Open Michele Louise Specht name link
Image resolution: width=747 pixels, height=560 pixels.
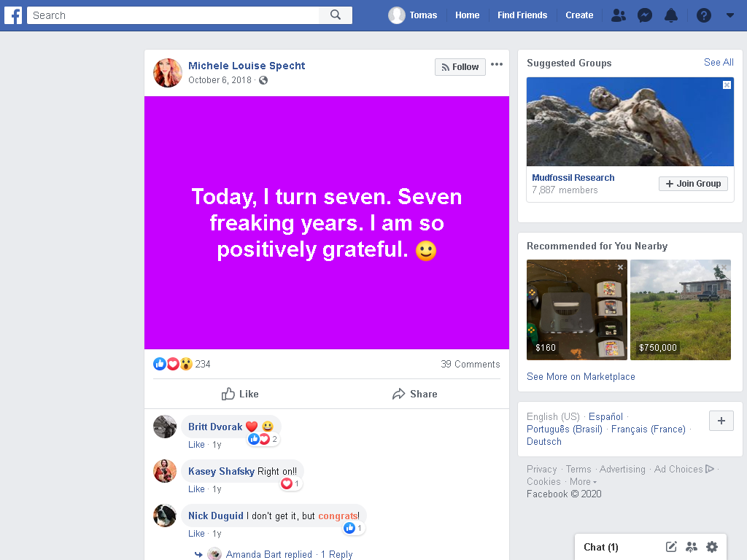point(247,66)
